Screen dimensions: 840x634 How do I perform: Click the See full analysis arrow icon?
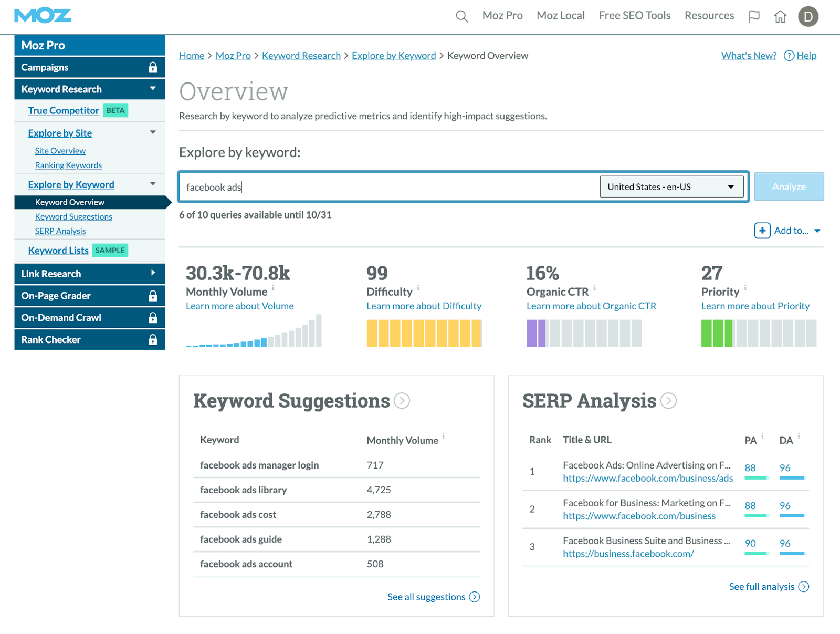804,587
